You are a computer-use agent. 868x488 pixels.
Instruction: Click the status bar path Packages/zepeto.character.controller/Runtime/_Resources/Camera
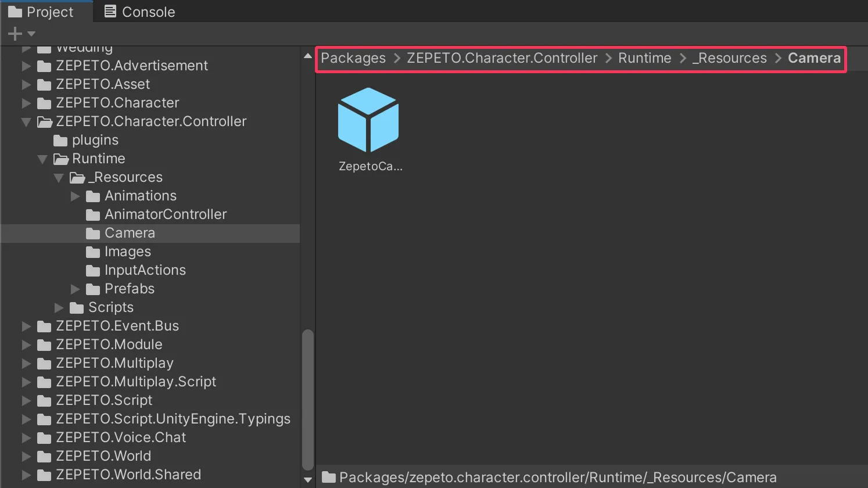click(558, 478)
